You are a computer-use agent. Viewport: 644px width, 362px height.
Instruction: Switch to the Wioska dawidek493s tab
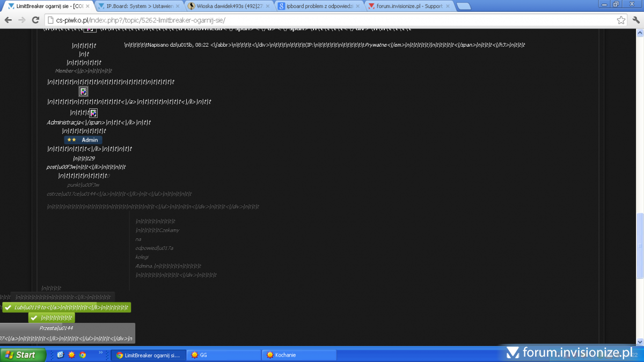coord(229,6)
